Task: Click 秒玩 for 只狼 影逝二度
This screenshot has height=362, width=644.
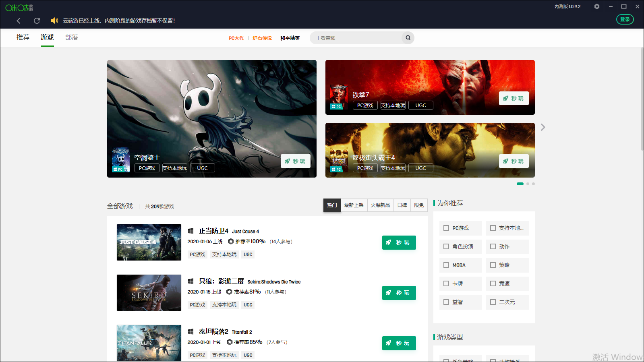Action: point(399,293)
